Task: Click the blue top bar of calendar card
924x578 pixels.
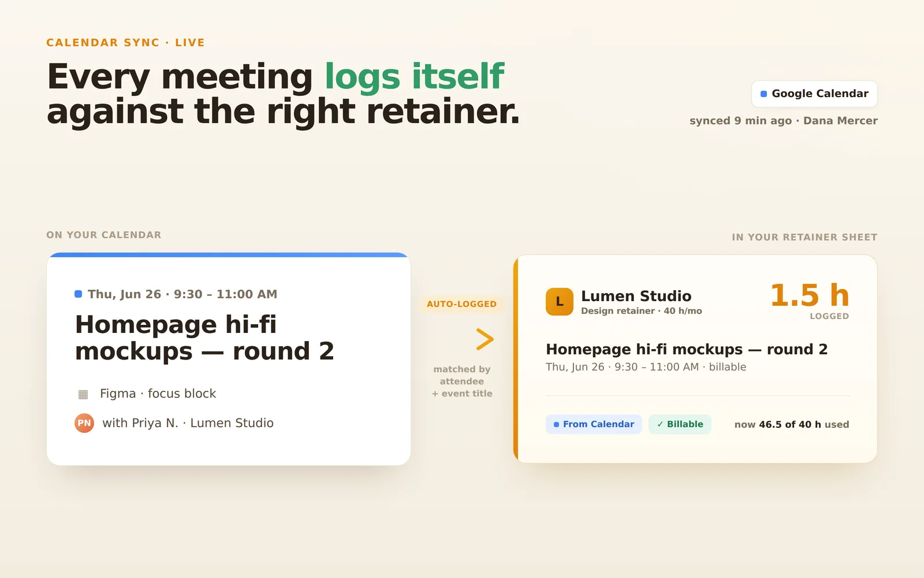Action: point(229,255)
